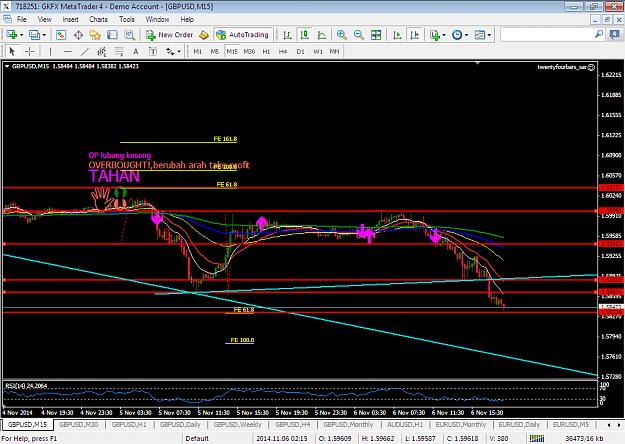This screenshot has height=444, width=625.
Task: Switch timeframe to H4
Action: [x=283, y=51]
